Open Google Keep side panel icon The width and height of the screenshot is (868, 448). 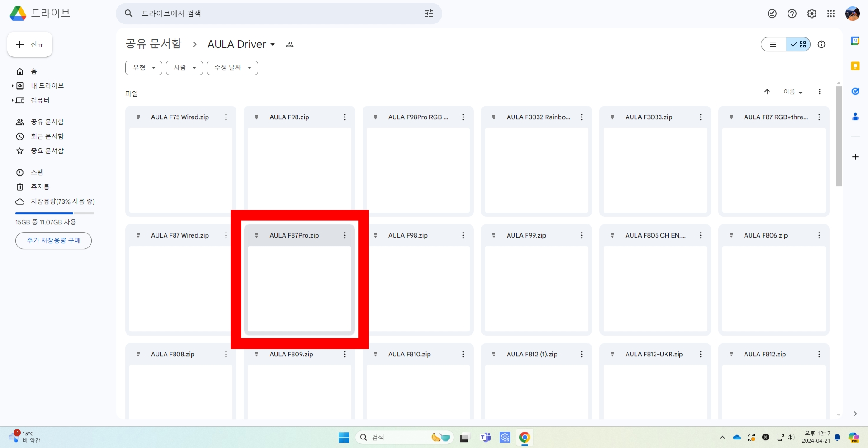point(855,66)
